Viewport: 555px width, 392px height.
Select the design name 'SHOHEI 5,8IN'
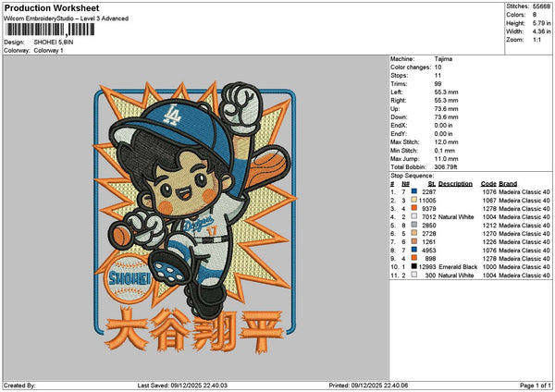(x=54, y=43)
